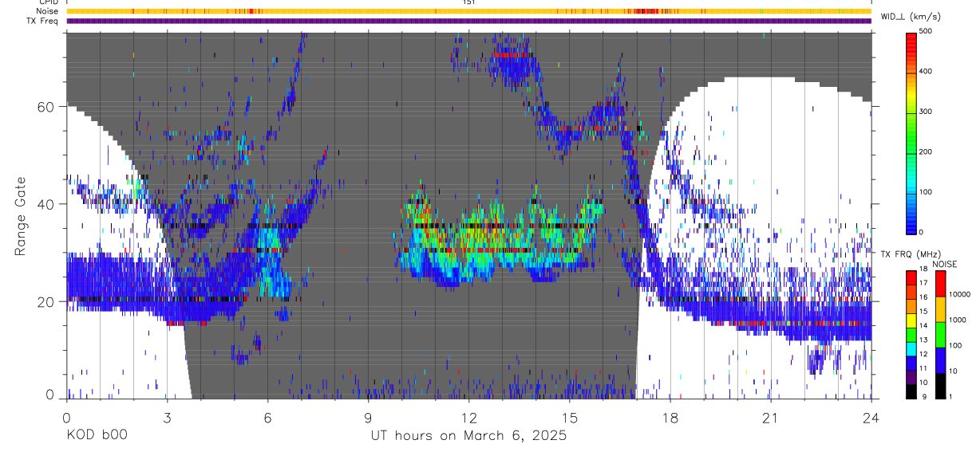Click the 'UT hours on March 6, 2025' label
Screen dimensions: 980x452
[468, 436]
